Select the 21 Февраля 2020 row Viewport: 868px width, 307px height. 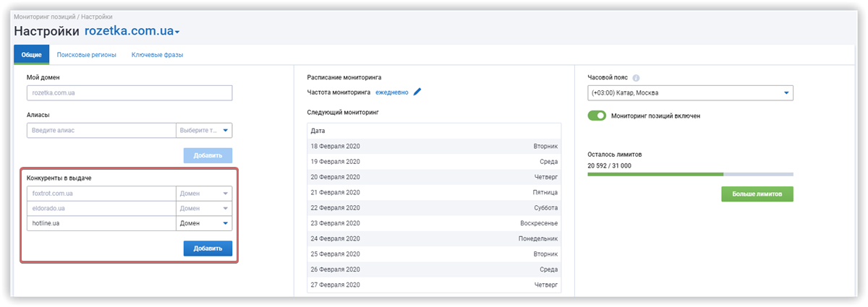(434, 192)
